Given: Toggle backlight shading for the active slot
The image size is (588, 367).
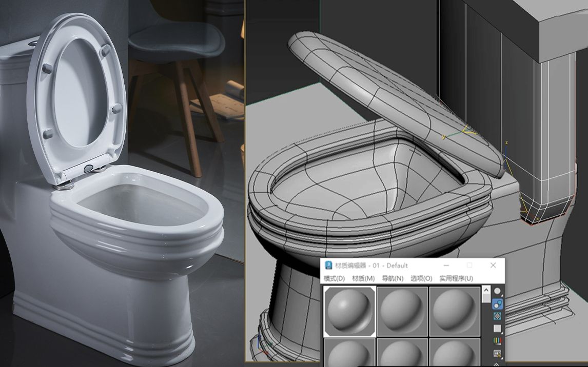Looking at the screenshot, I should pos(497,303).
